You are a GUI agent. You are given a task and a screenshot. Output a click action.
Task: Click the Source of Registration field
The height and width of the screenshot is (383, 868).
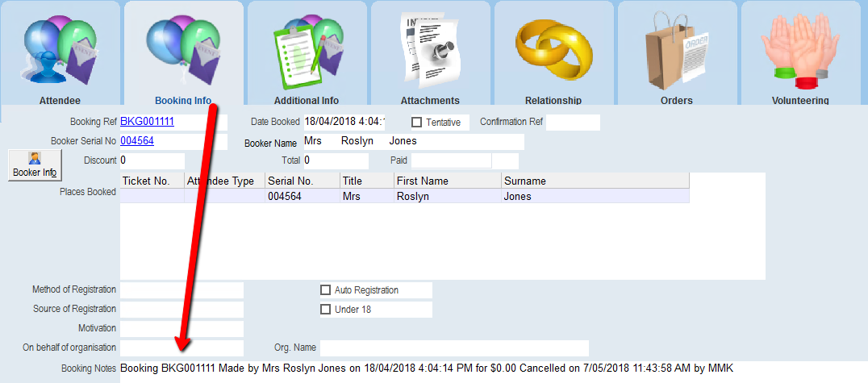pos(182,310)
